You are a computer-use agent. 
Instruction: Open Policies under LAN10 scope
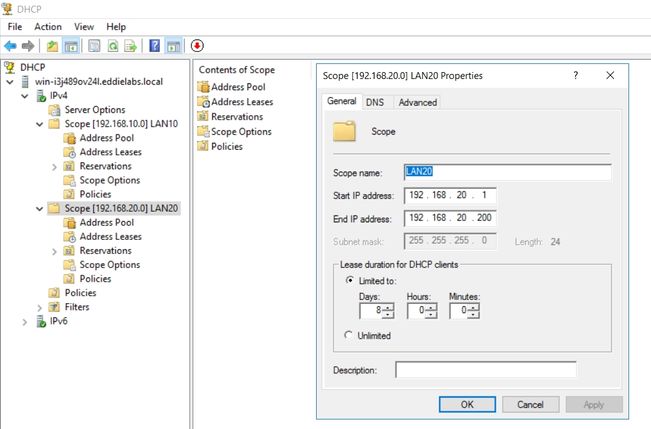pyautogui.click(x=95, y=194)
